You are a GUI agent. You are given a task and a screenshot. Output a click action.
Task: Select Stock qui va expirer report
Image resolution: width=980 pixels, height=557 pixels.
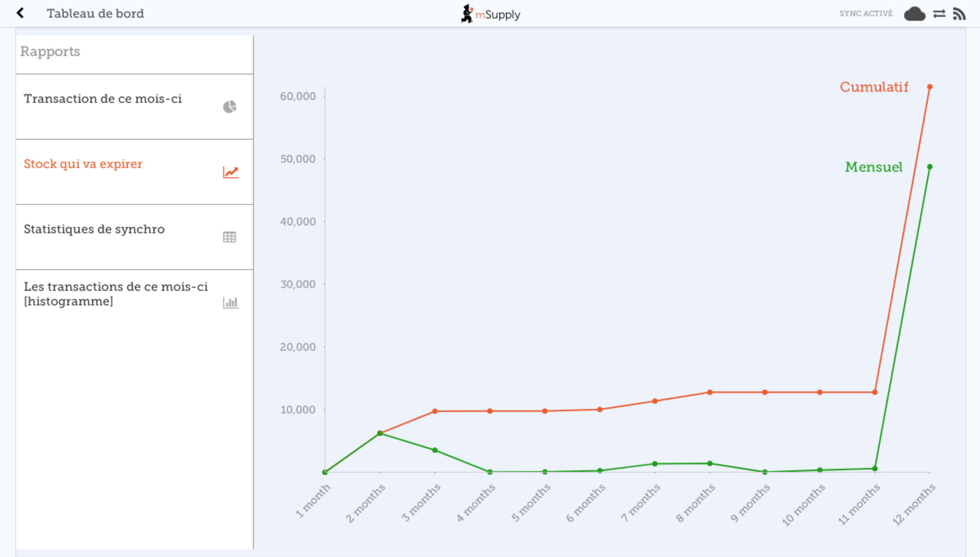tap(83, 164)
